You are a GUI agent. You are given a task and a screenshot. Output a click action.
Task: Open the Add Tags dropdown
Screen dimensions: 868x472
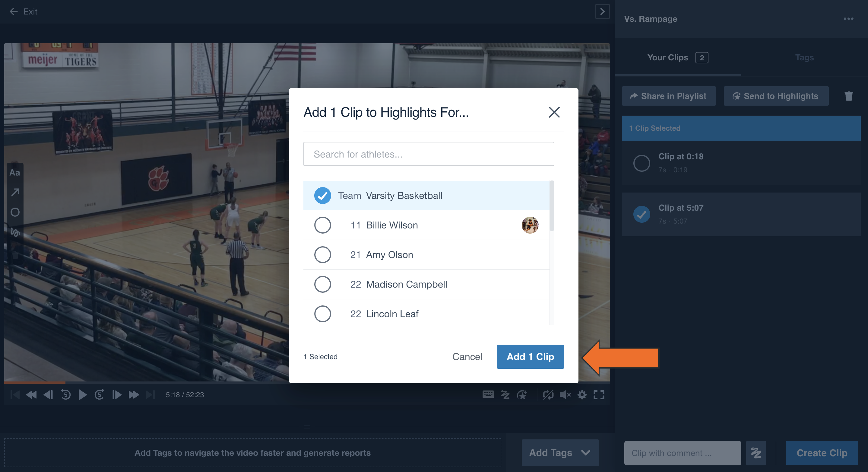560,452
